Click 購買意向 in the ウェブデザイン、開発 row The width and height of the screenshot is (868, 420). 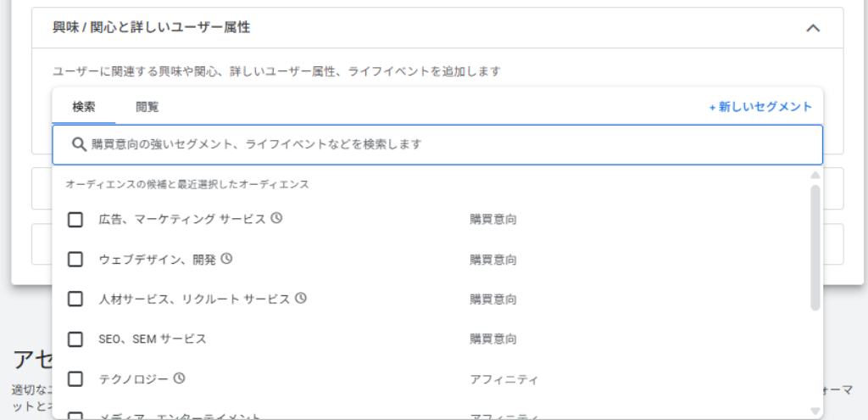pyautogui.click(x=493, y=260)
